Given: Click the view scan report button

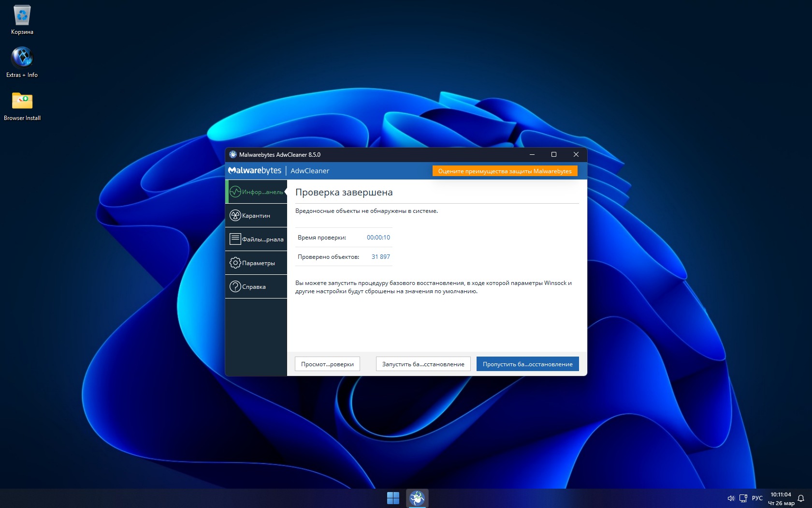Looking at the screenshot, I should click(x=327, y=364).
